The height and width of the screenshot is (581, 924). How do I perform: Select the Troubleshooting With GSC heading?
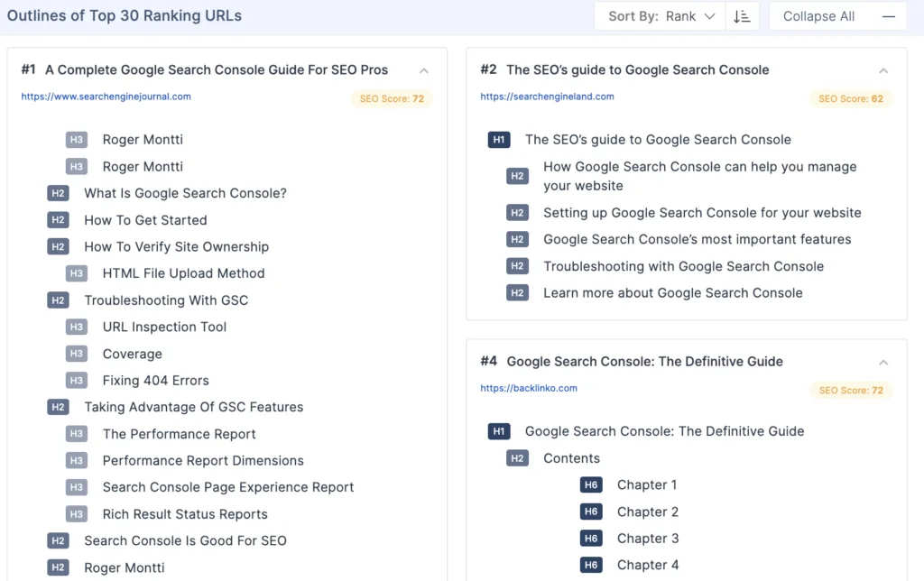pyautogui.click(x=166, y=300)
